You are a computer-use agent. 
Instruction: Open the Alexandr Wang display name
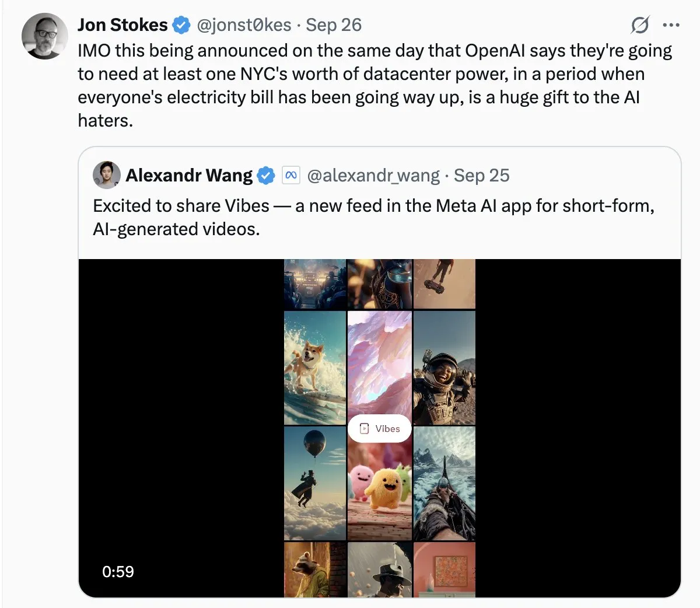point(189,175)
